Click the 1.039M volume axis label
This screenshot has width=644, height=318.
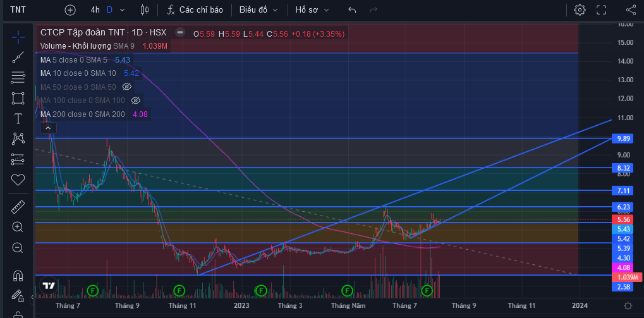click(627, 277)
